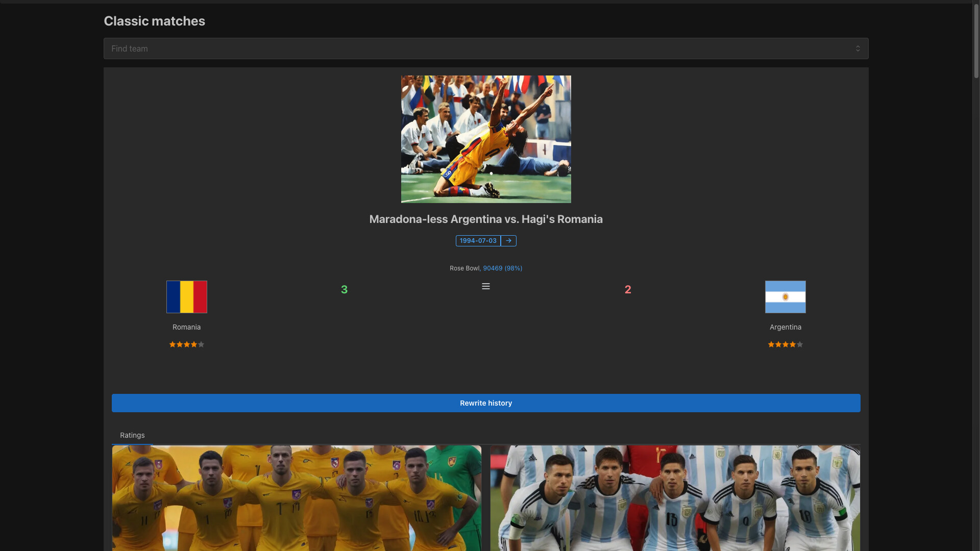Image resolution: width=980 pixels, height=551 pixels.
Task: Click the stepper chevrons in the Find team box
Action: [857, 48]
